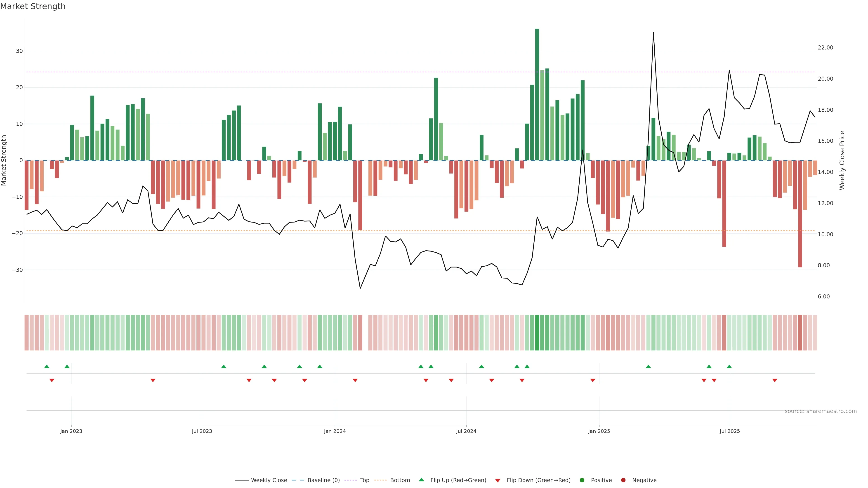
Task: Click the Jan 2024 x-axis label
Action: [x=335, y=431]
